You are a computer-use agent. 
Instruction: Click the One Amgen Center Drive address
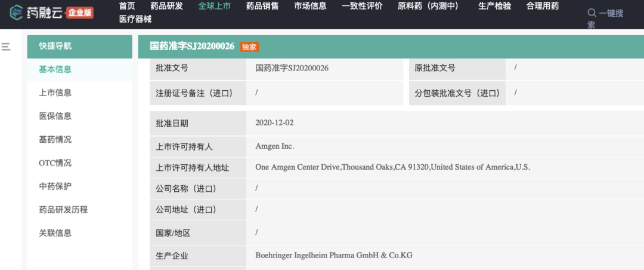pos(392,167)
